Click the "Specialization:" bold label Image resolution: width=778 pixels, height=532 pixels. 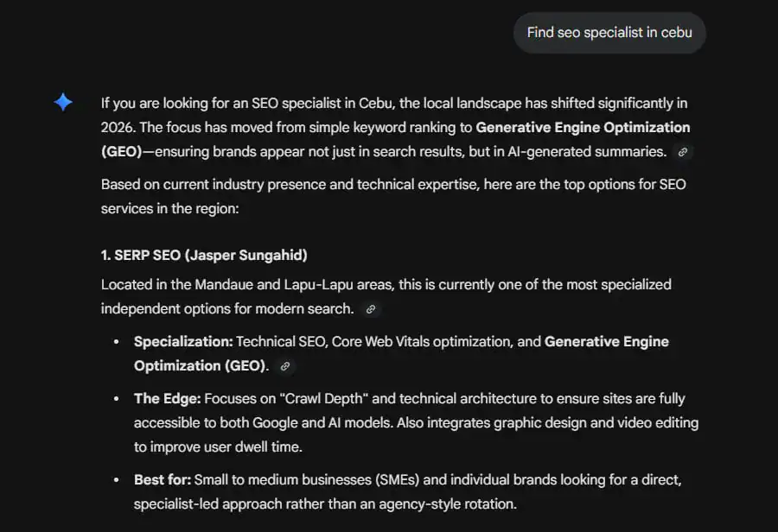coord(183,342)
